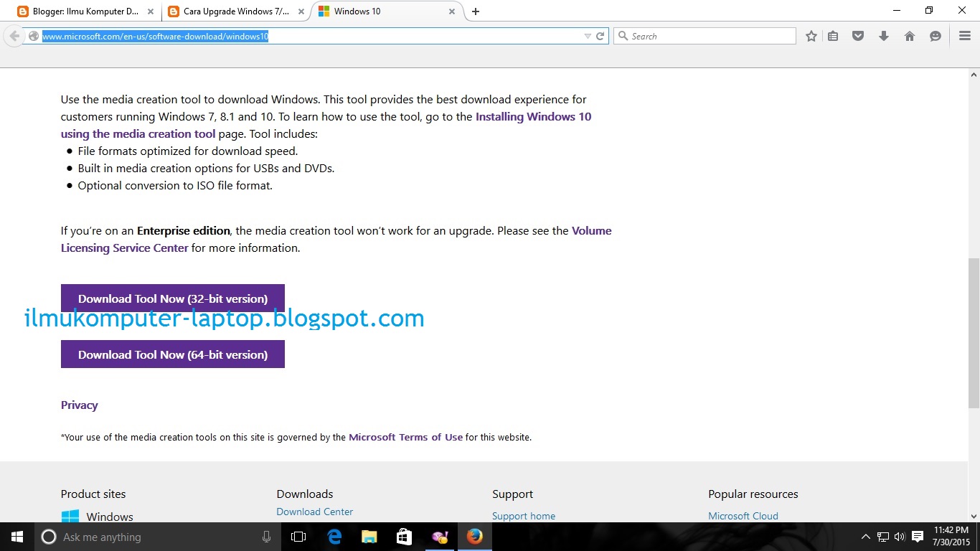Select the Windows 10 tab

[387, 11]
